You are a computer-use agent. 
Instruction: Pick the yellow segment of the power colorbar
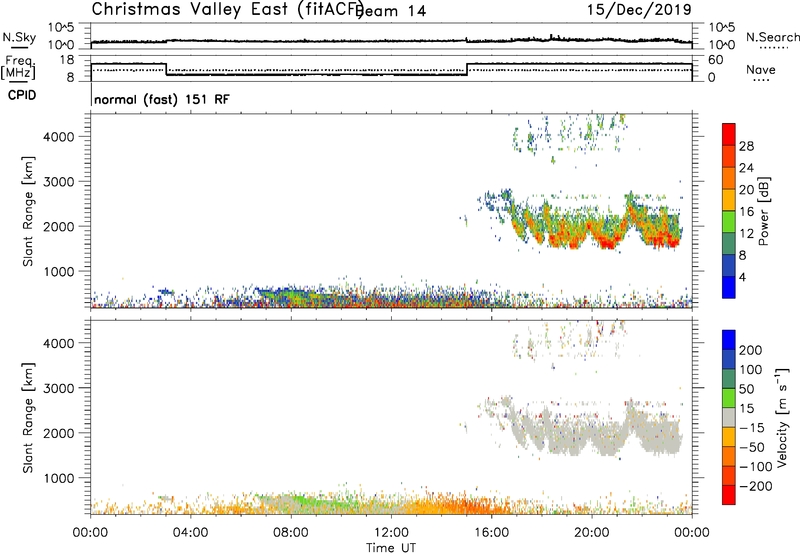pos(729,200)
